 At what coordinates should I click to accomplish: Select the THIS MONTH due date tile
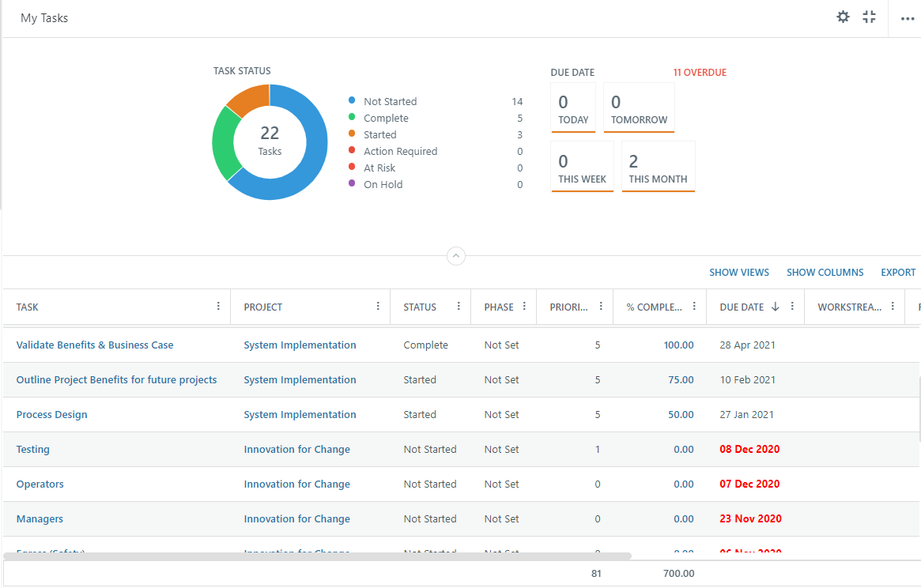[658, 166]
